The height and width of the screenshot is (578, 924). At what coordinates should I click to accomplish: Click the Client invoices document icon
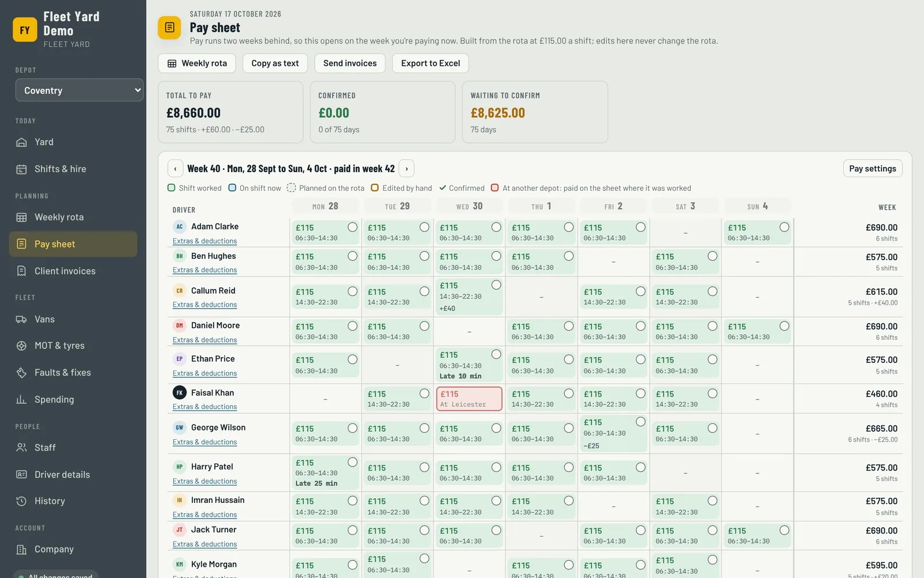click(21, 271)
